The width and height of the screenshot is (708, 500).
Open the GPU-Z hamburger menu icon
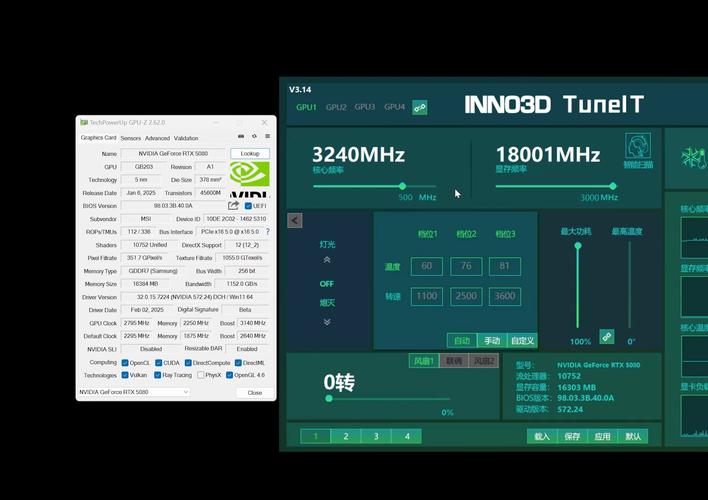267,136
